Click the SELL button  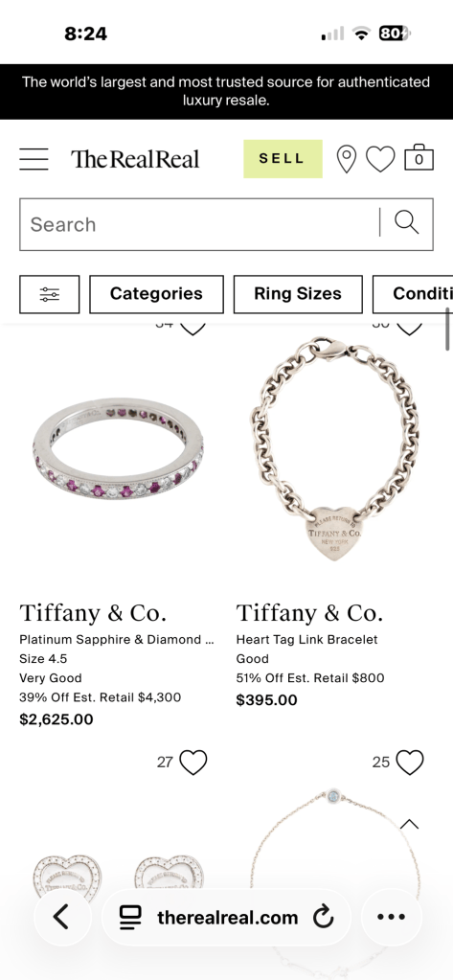[x=283, y=159]
